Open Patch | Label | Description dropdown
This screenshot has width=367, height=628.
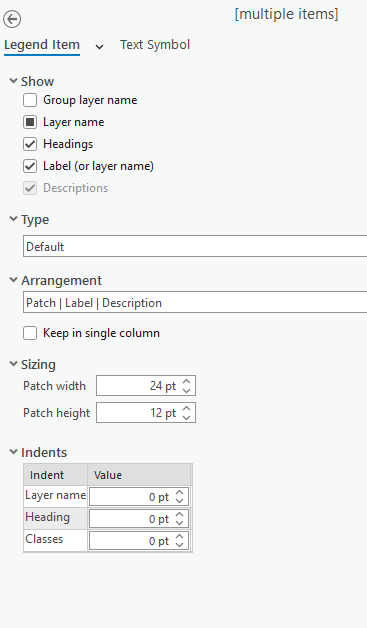pos(195,302)
